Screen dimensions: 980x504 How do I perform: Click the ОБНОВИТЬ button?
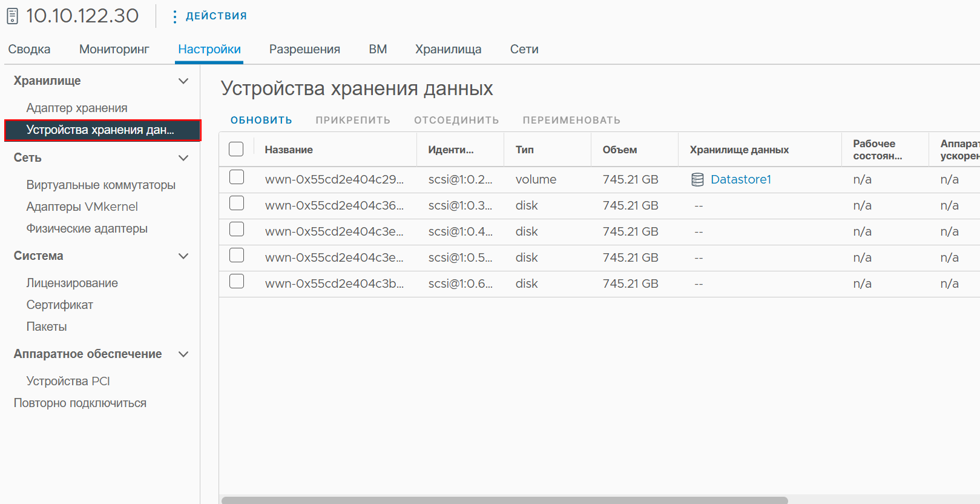tap(261, 120)
